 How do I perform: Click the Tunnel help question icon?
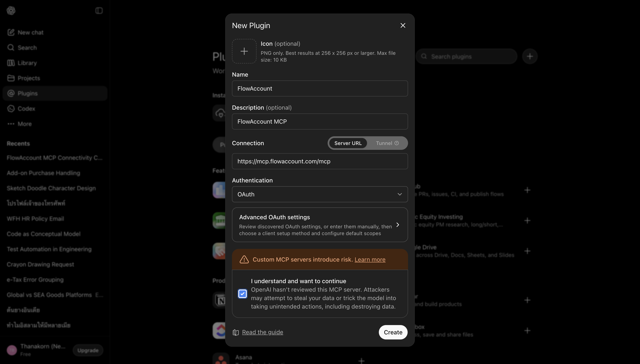point(396,143)
